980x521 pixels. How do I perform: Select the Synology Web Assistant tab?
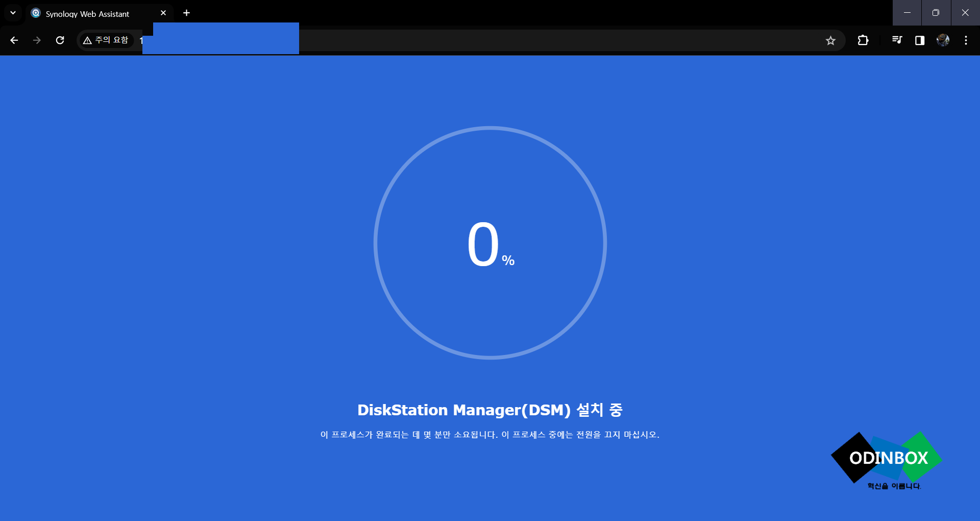point(99,14)
